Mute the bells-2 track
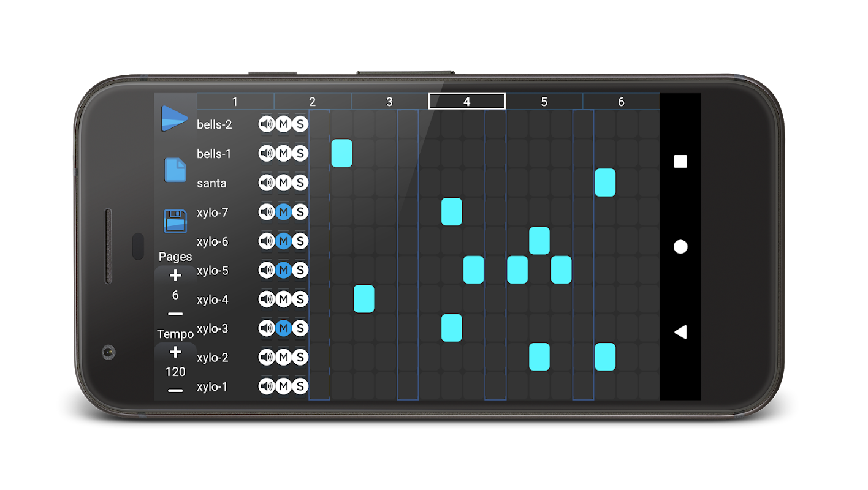The image size is (868, 490). (x=283, y=124)
